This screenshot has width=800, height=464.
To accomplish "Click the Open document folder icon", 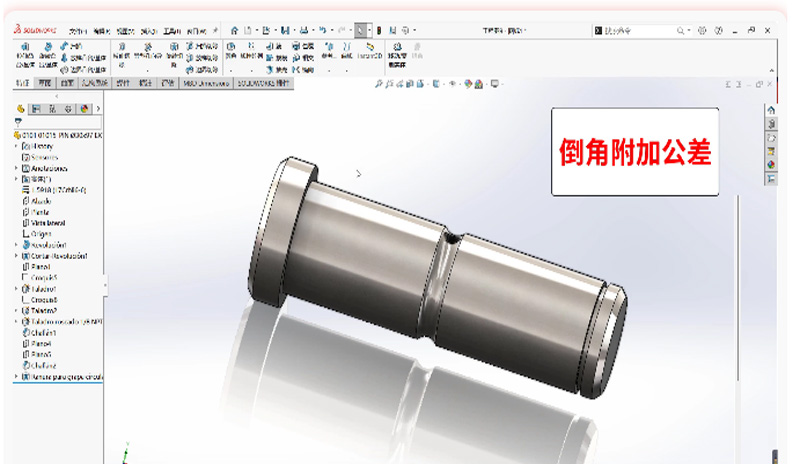I will tap(266, 31).
